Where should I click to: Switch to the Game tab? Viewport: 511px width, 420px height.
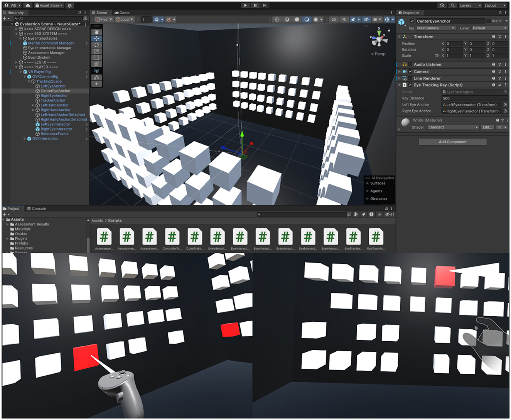click(122, 13)
